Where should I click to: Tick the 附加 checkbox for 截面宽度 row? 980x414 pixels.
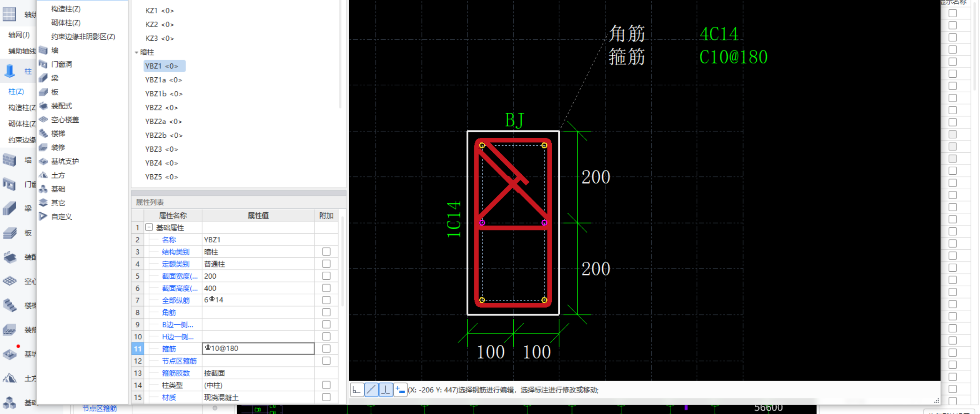click(x=326, y=276)
